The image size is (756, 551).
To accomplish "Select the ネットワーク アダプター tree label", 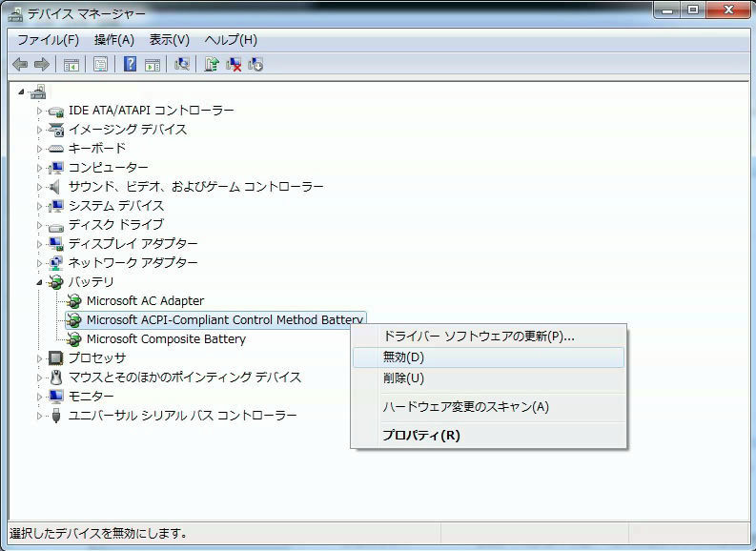I will [133, 263].
